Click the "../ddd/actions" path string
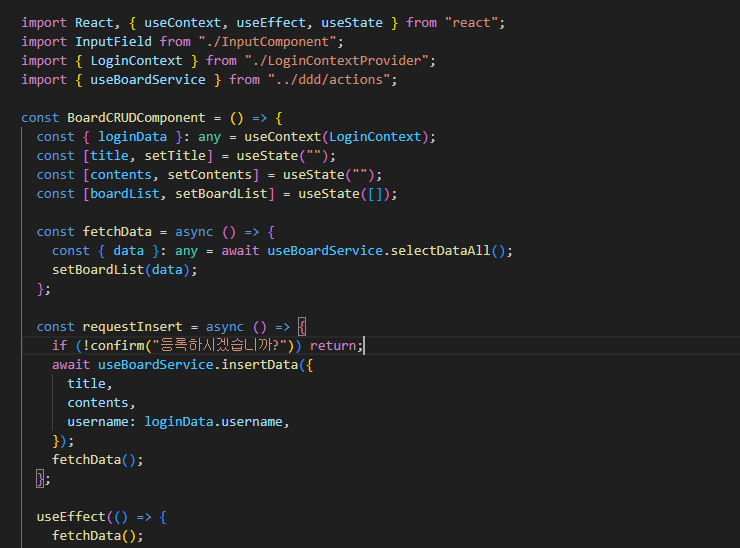Image resolution: width=740 pixels, height=548 pixels. (x=329, y=79)
